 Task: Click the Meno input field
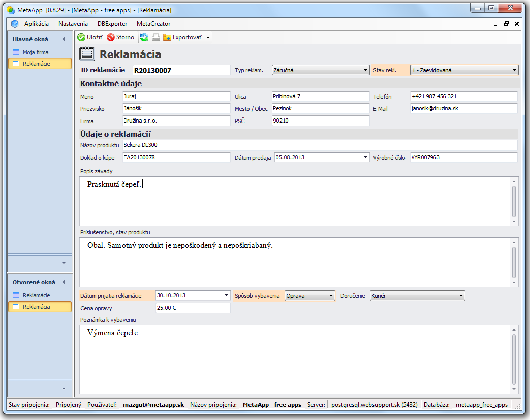coord(176,97)
